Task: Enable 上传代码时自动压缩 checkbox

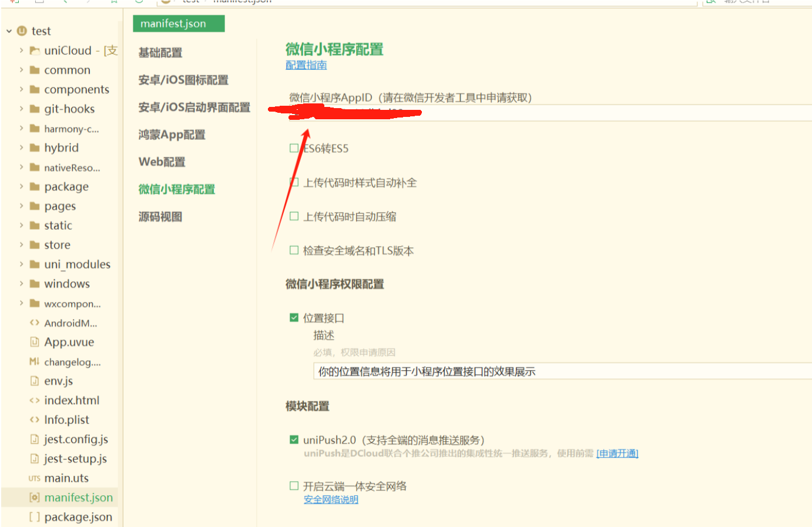Action: pos(294,216)
